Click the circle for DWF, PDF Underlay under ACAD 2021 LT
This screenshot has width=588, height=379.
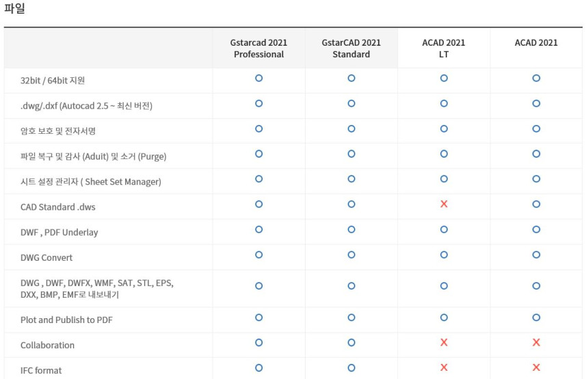click(444, 229)
